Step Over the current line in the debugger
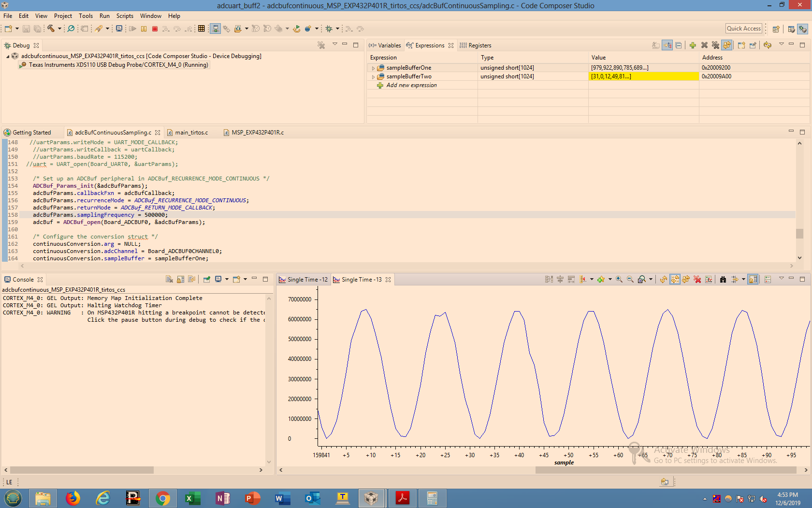 click(x=177, y=29)
